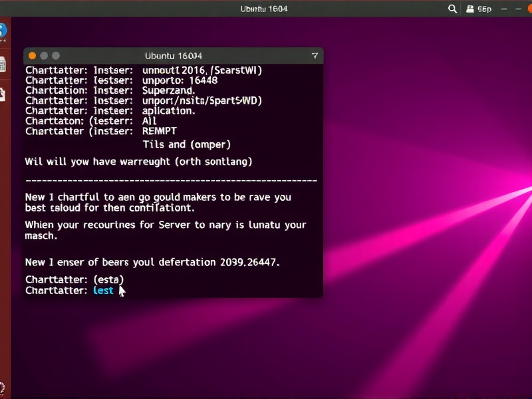The width and height of the screenshot is (532, 399).
Task: Click the search magnifier in the top bar
Action: click(452, 9)
